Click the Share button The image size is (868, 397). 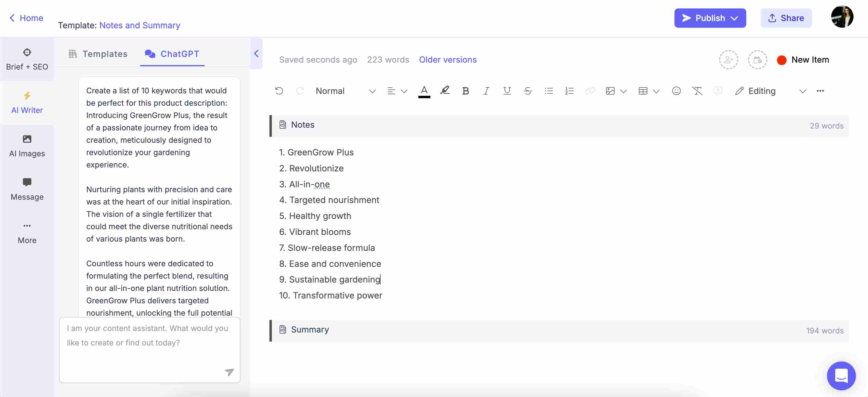click(786, 18)
